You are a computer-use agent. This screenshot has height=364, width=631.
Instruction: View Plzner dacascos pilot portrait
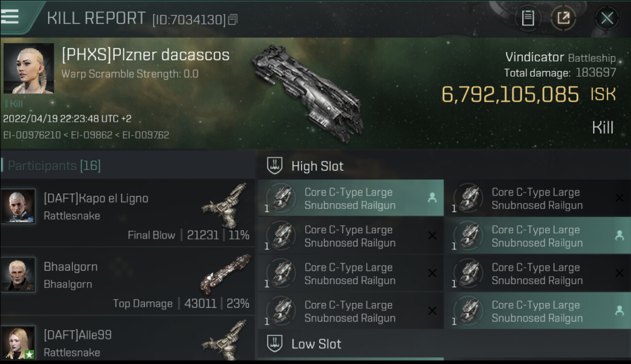[29, 68]
